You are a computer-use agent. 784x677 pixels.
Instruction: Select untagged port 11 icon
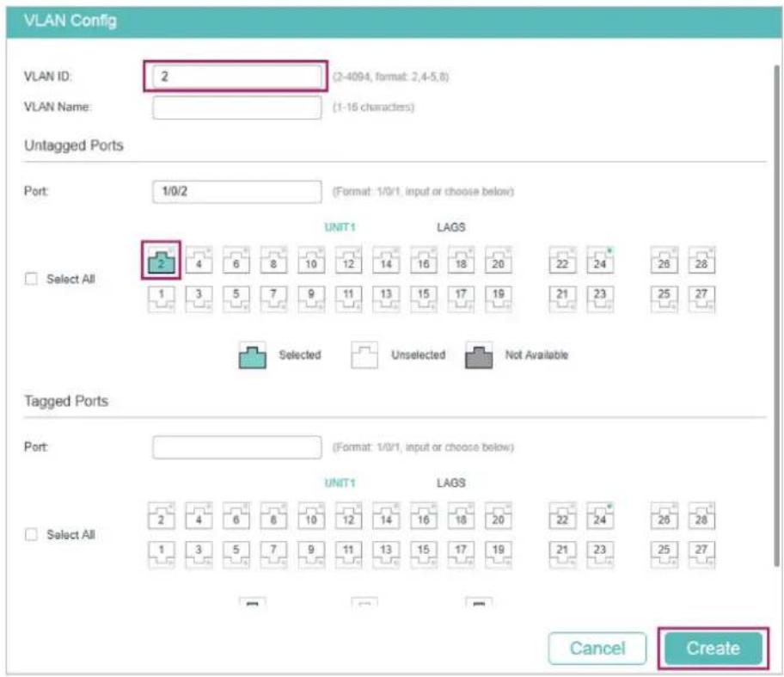coord(348,299)
